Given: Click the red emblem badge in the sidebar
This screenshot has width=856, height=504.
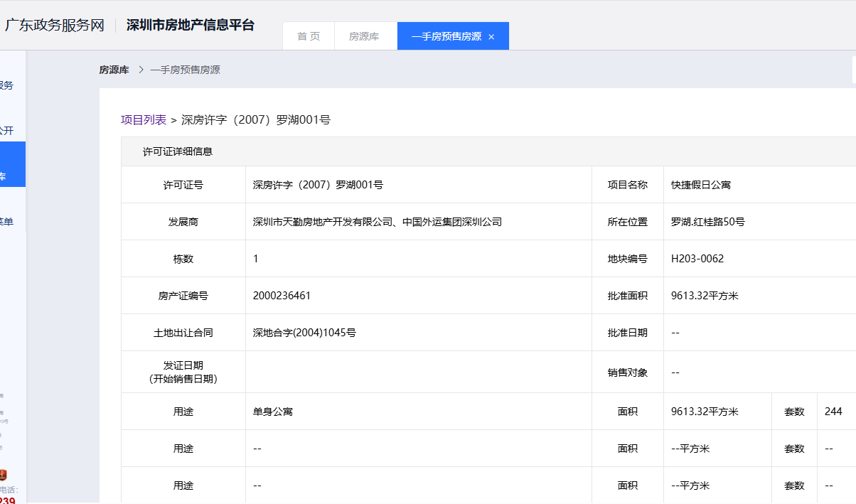Looking at the screenshot, I should pyautogui.click(x=3, y=475).
